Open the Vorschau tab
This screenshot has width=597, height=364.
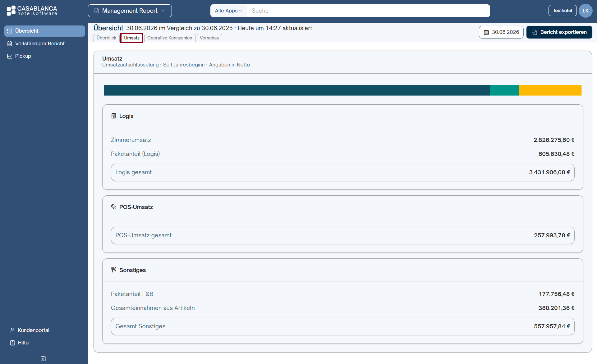pyautogui.click(x=209, y=38)
